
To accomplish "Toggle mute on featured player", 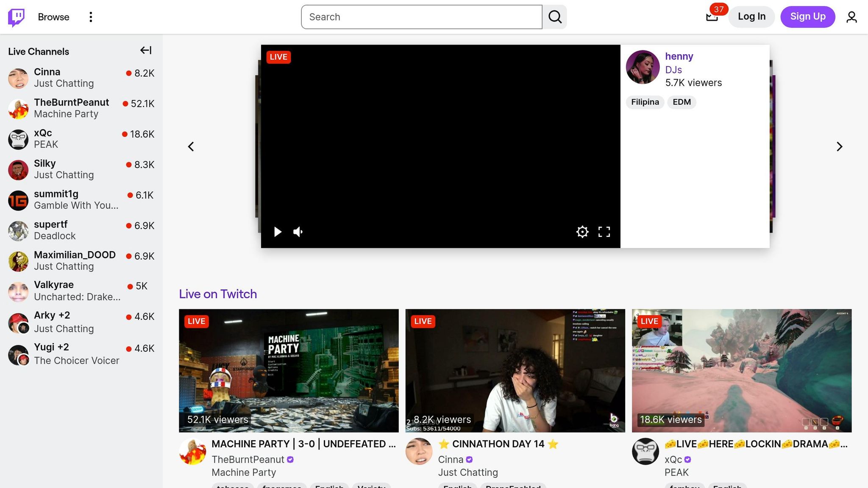I will point(298,232).
